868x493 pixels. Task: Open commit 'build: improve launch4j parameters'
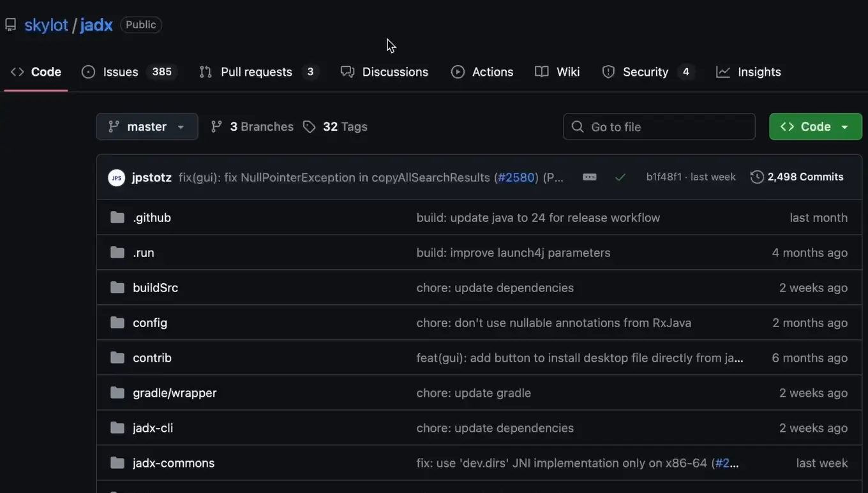point(513,253)
